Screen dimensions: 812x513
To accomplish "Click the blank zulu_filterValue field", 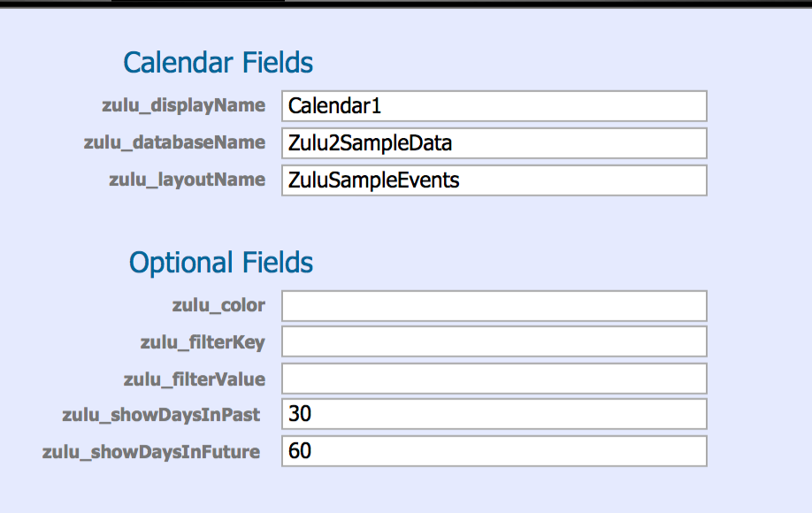I will point(494,379).
